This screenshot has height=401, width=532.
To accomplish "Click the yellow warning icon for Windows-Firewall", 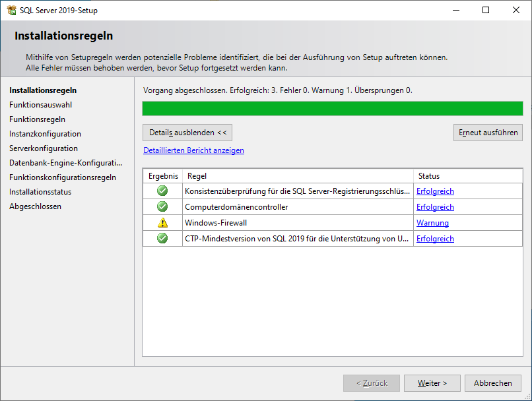I will [x=162, y=223].
